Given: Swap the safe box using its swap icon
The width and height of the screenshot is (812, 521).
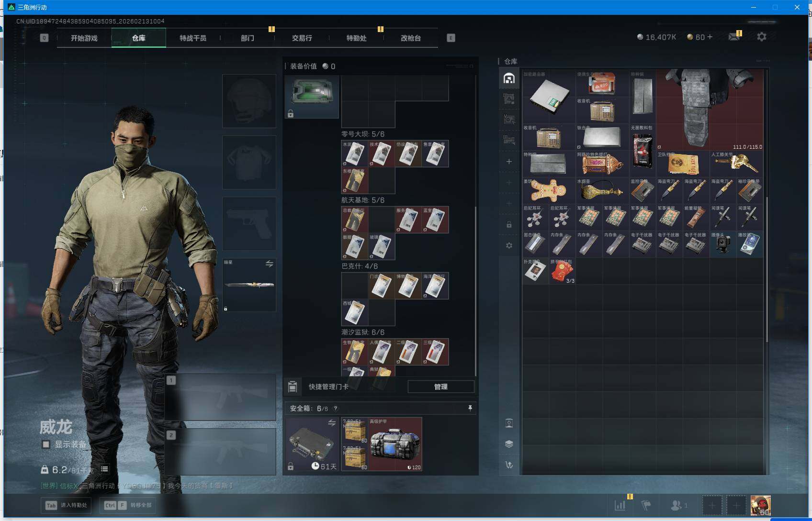Looking at the screenshot, I should [331, 423].
